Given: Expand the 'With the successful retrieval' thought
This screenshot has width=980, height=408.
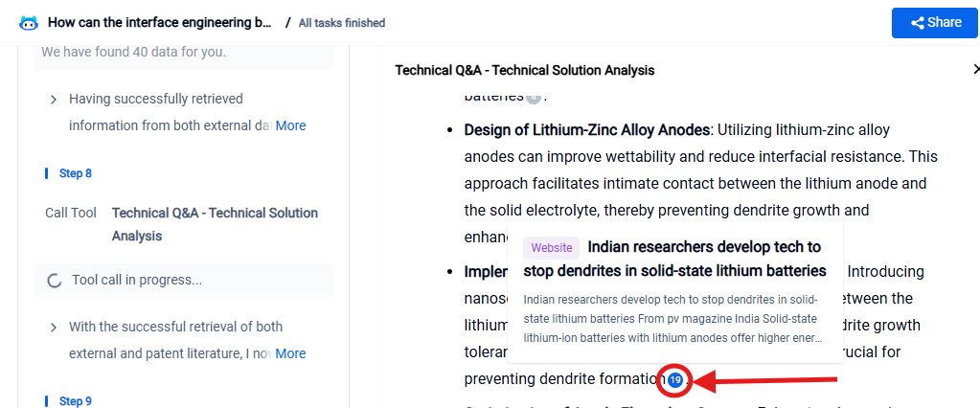Looking at the screenshot, I should coord(53,328).
